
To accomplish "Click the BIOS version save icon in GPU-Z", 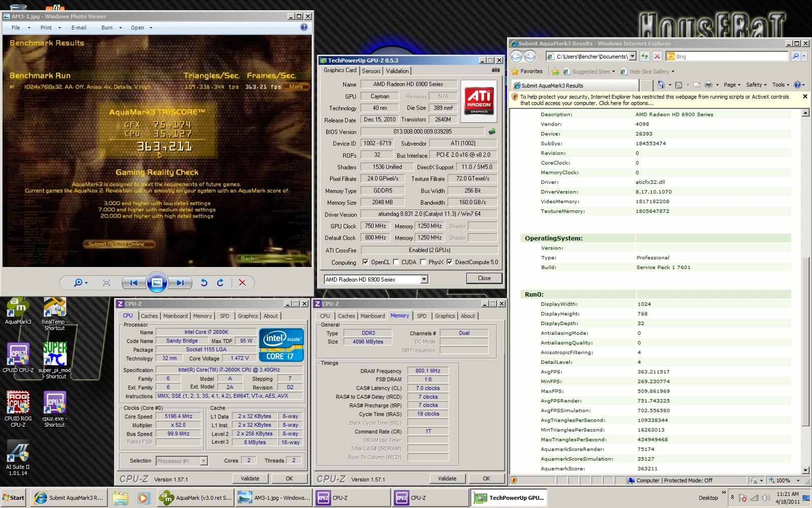I will [492, 132].
